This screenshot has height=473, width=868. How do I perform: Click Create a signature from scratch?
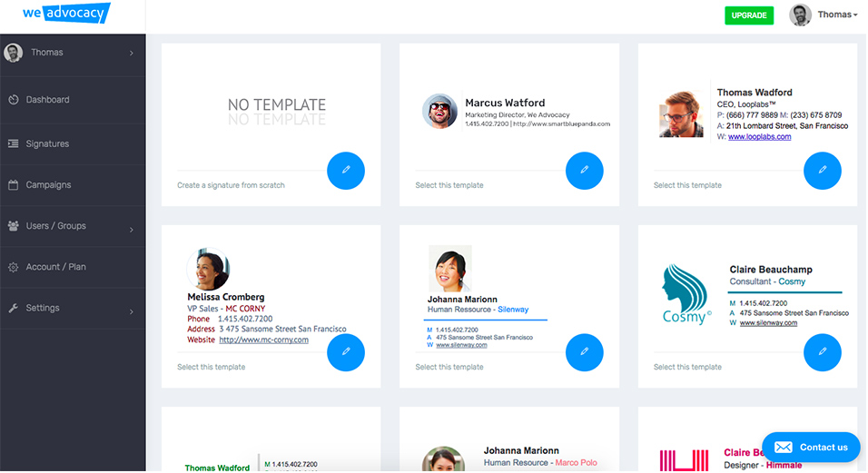[231, 185]
